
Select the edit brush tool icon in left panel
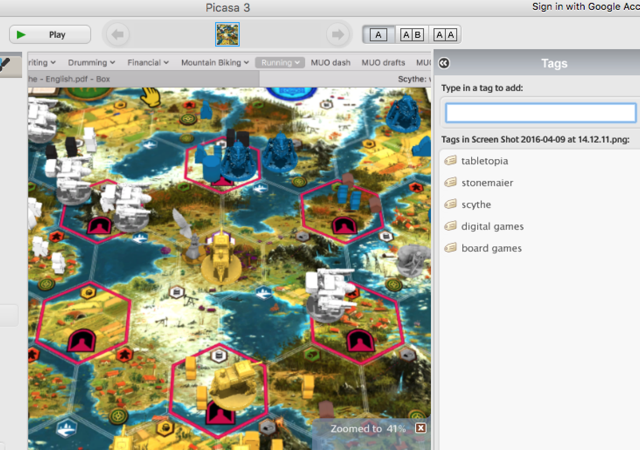[x=6, y=64]
